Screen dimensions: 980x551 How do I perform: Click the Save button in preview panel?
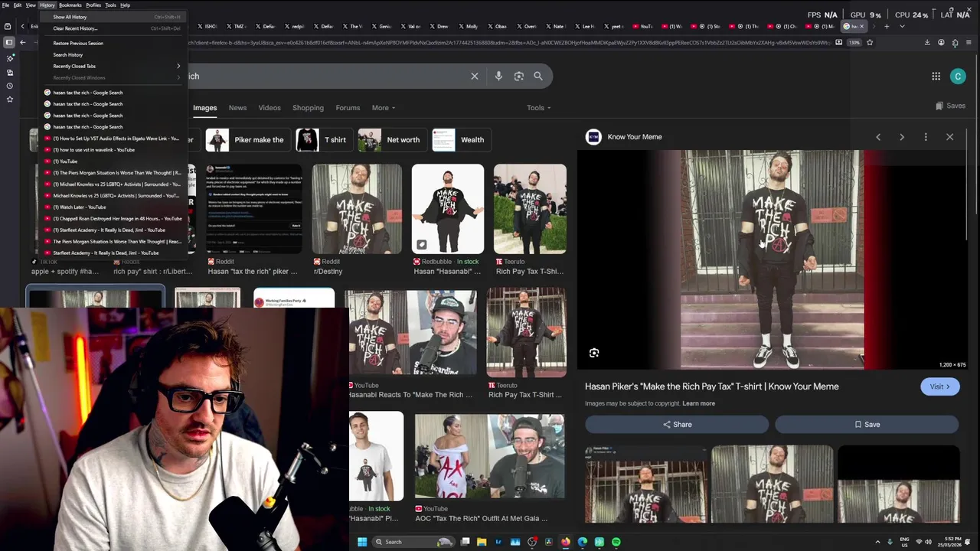[x=867, y=424]
